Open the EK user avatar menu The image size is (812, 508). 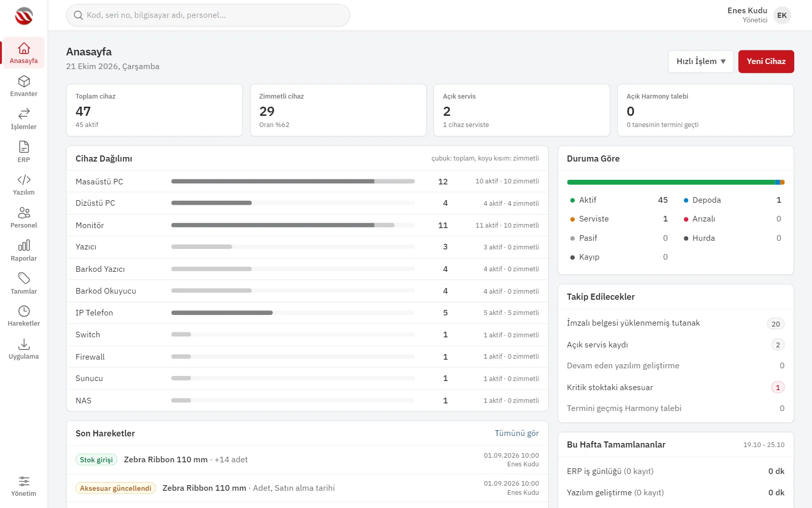point(782,15)
